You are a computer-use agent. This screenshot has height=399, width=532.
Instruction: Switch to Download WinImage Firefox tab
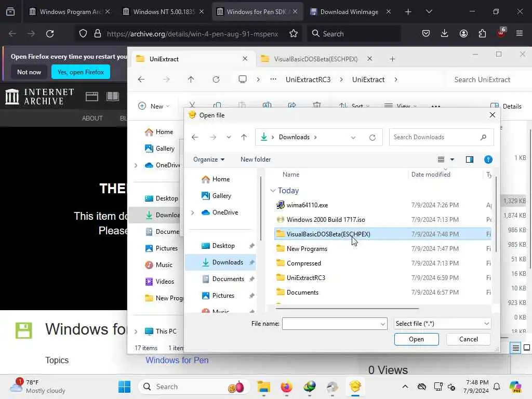349,12
